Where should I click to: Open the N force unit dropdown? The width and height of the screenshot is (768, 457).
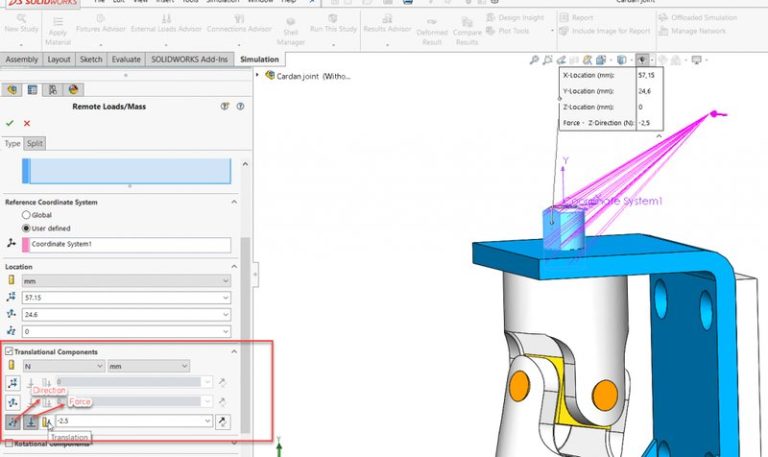(x=63, y=366)
